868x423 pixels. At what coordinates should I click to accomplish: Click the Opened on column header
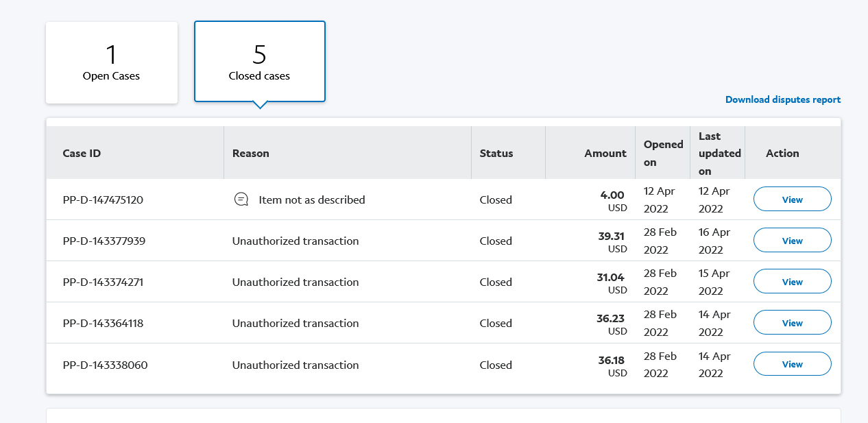pyautogui.click(x=663, y=153)
